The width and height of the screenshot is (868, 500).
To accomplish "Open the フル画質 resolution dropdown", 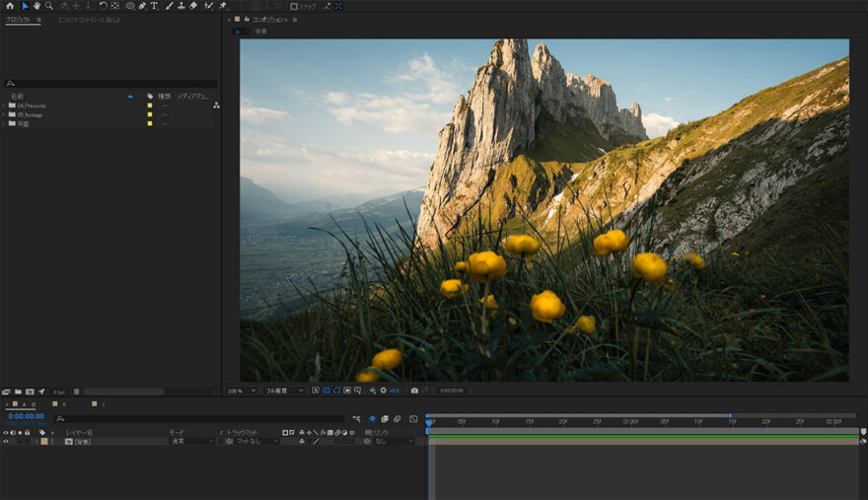I will [x=284, y=391].
